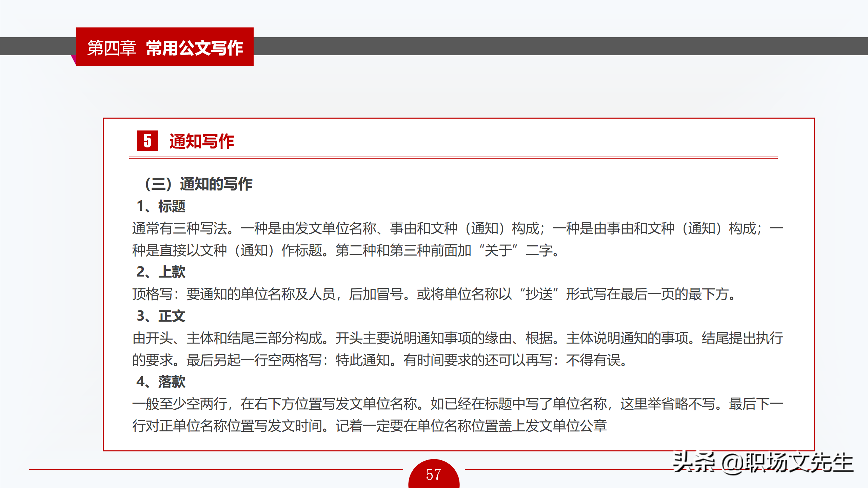Image resolution: width=868 pixels, height=488 pixels.
Task: Click the page number 57 circle
Action: click(x=434, y=474)
